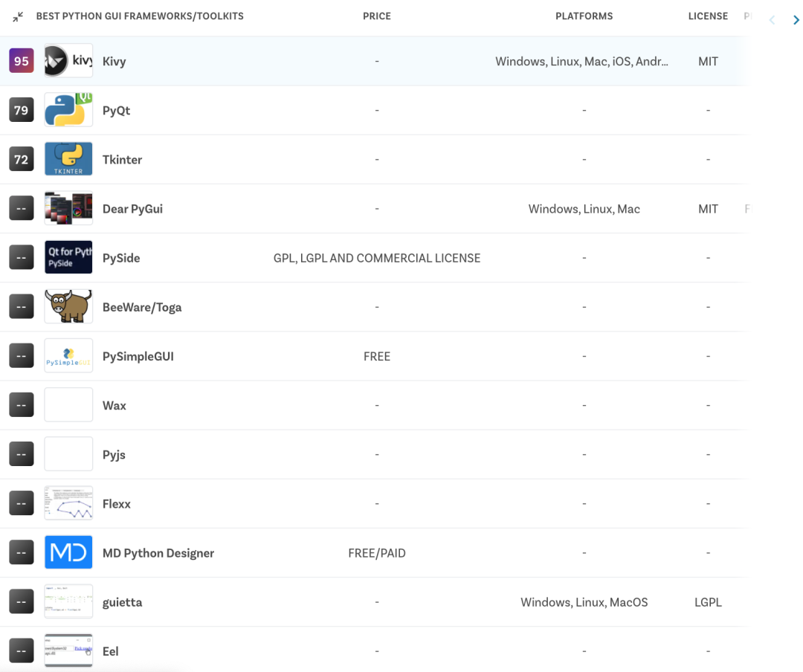Click Kivy's 95 score badge
Viewport: 803px width, 672px height.
22,61
